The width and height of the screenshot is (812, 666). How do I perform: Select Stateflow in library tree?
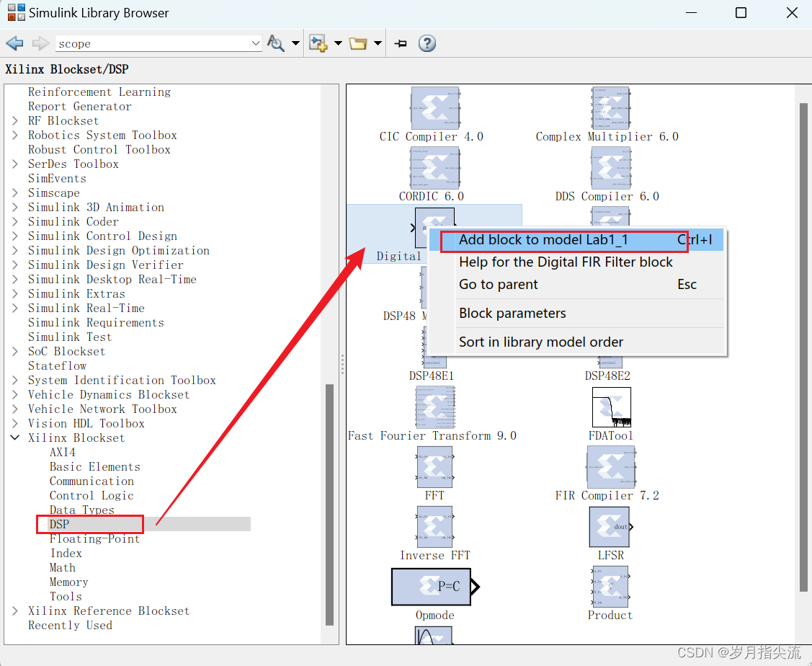tap(57, 365)
